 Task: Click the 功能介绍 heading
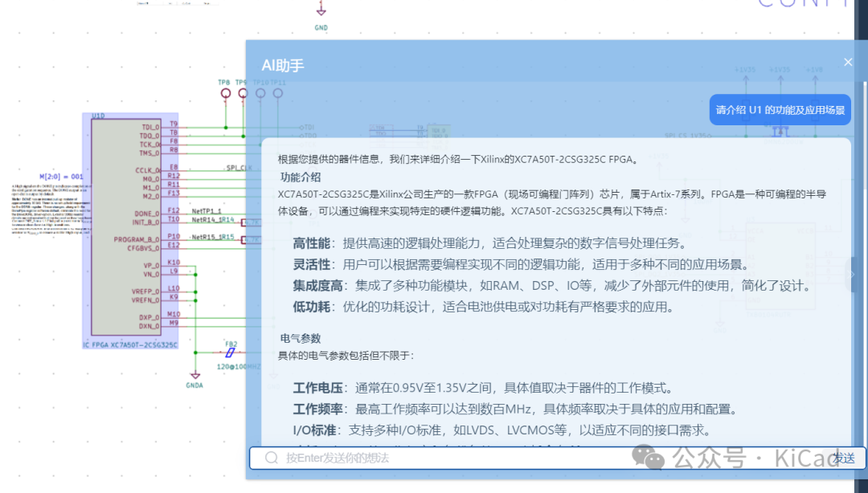coord(301,177)
